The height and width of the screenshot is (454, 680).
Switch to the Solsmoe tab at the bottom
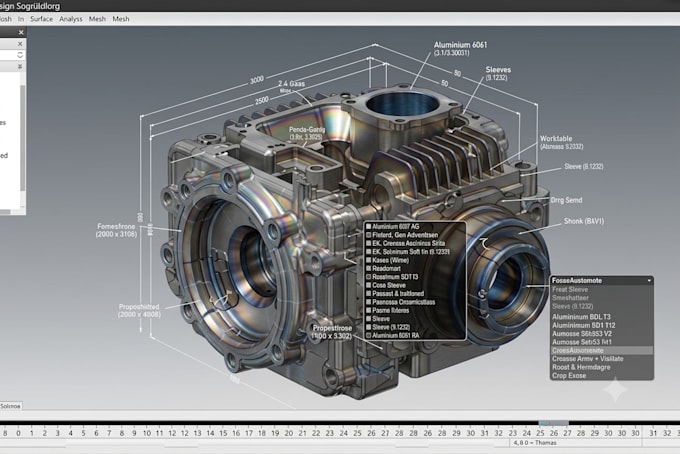(10, 406)
